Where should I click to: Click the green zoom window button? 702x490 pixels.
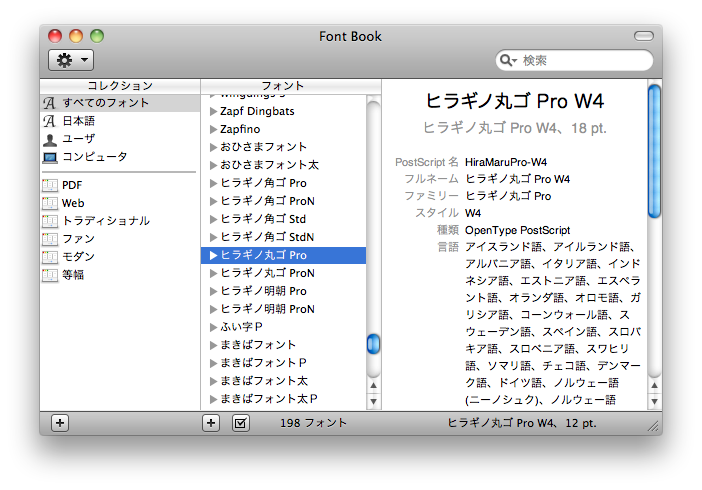coord(97,36)
